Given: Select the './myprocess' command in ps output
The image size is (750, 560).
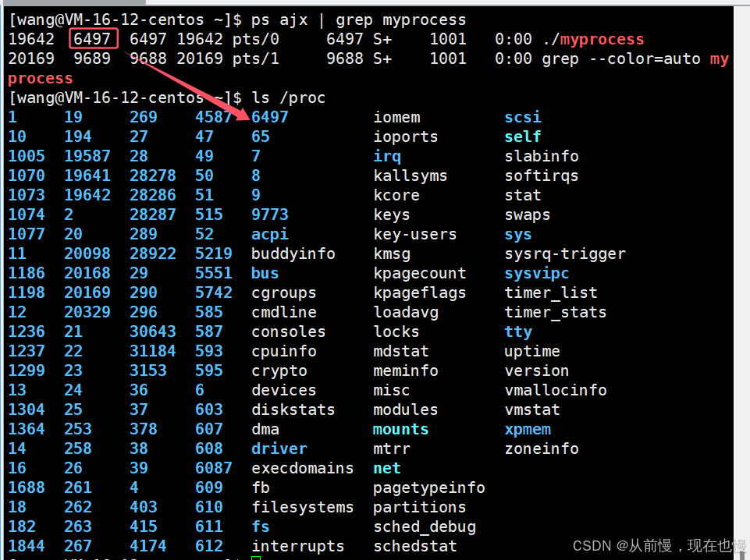Looking at the screenshot, I should [594, 39].
